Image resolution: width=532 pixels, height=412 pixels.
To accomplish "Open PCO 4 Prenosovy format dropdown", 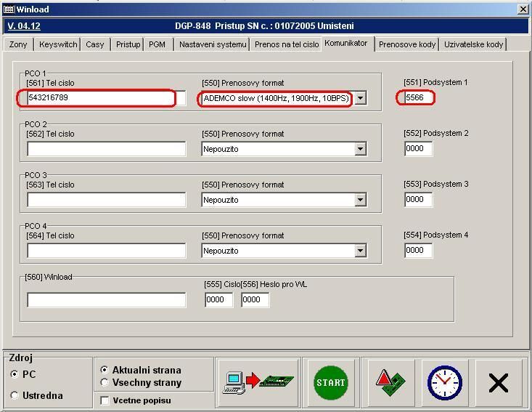I will [360, 251].
